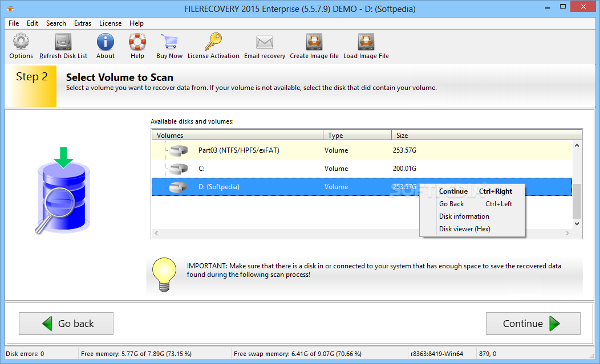
Task: Select the Part03 (NTFS/HPFS/exFAT) row
Action: point(362,150)
